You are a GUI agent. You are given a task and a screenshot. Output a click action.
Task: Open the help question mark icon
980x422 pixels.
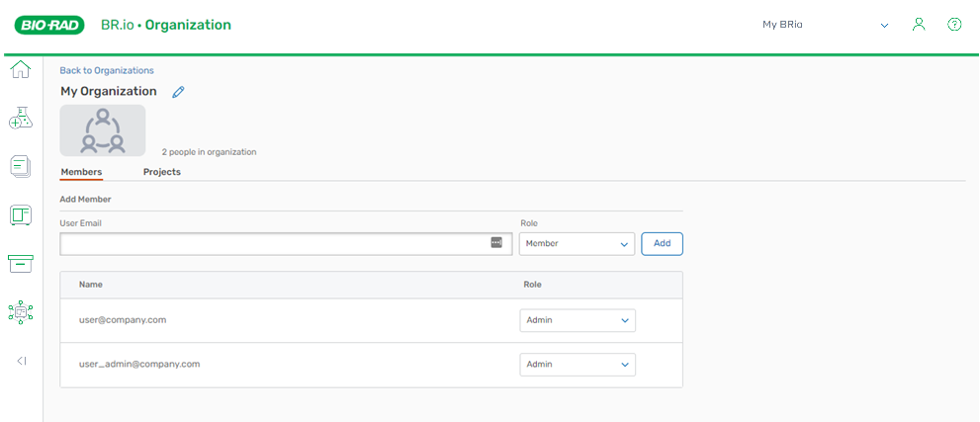click(x=954, y=25)
